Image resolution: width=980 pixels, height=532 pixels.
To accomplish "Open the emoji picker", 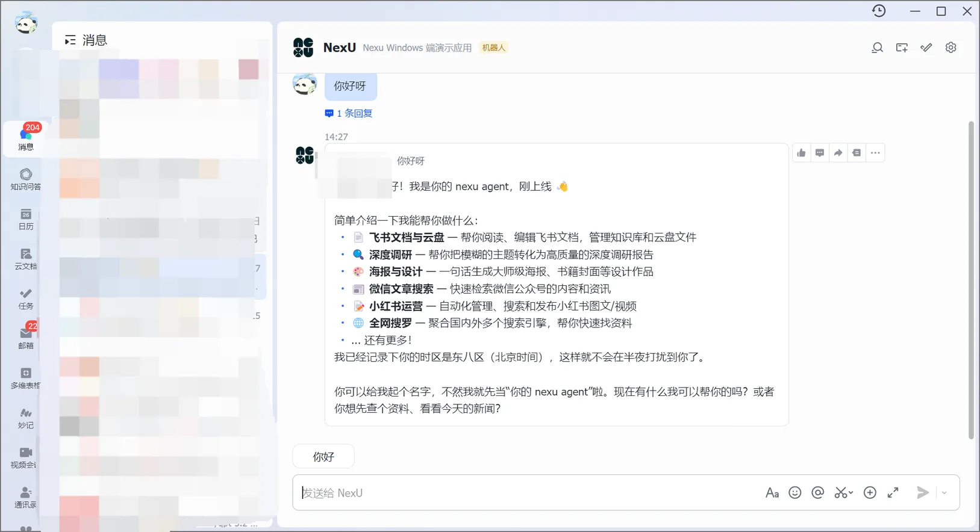I will click(795, 493).
